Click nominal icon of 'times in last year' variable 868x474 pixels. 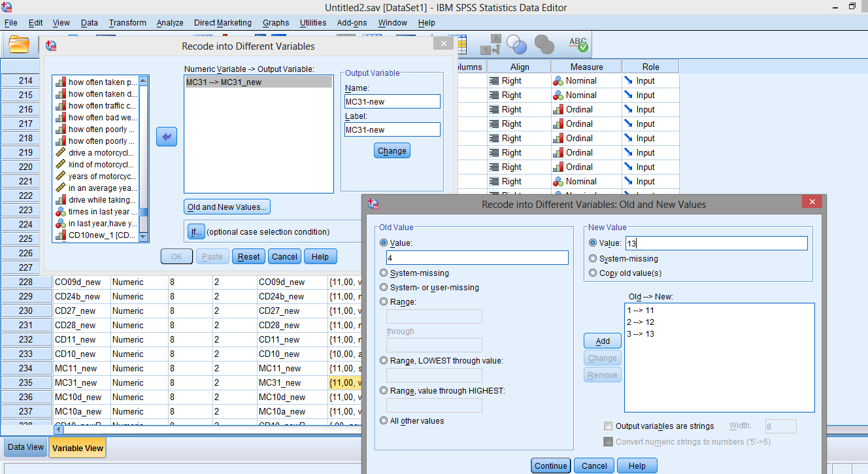[61, 212]
